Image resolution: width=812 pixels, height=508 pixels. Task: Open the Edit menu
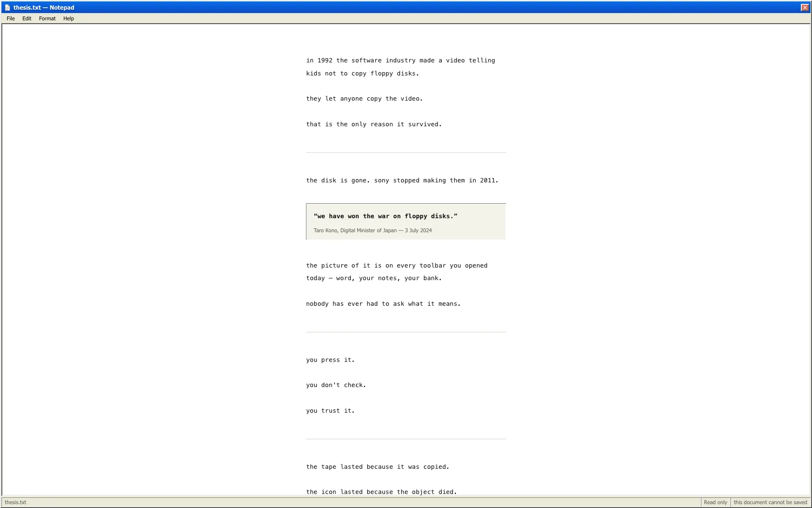click(x=27, y=18)
